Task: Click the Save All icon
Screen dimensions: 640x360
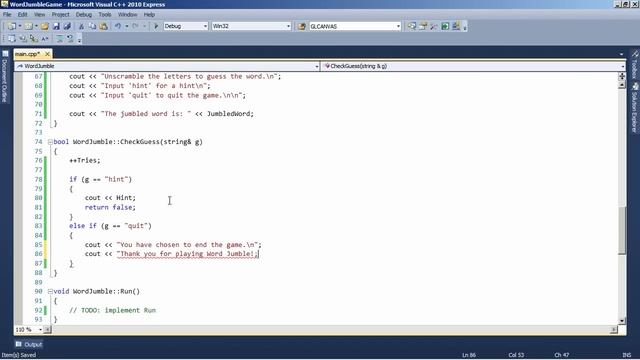Action: [x=67, y=26]
